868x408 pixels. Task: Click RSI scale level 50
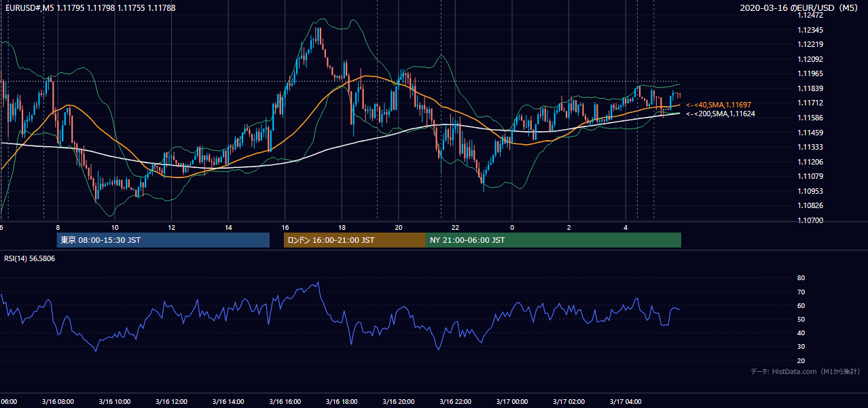click(x=801, y=319)
